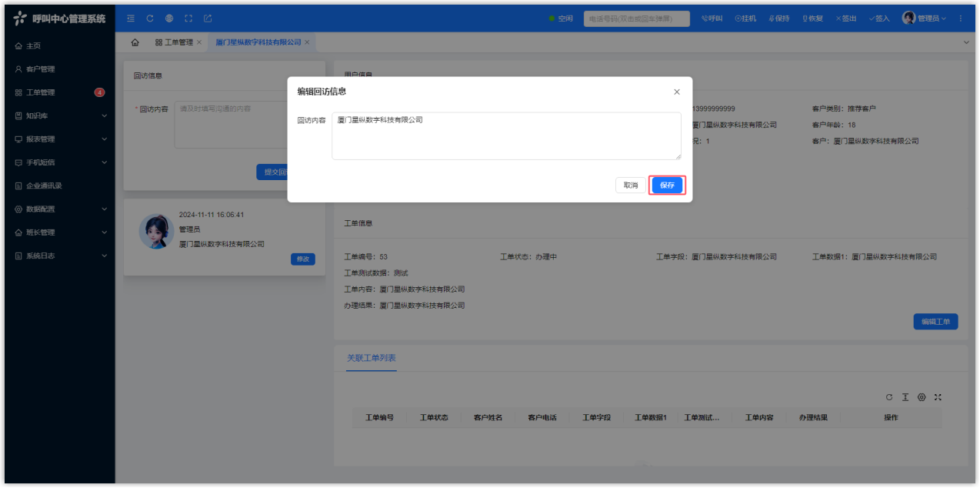Click 取消 in the edit dialog
Image resolution: width=980 pixels, height=488 pixels.
tap(630, 186)
